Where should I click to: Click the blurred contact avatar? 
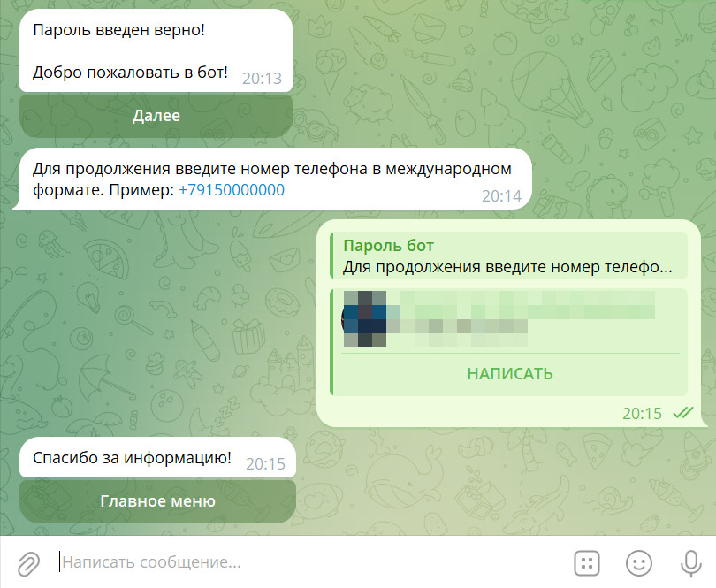[x=364, y=319]
